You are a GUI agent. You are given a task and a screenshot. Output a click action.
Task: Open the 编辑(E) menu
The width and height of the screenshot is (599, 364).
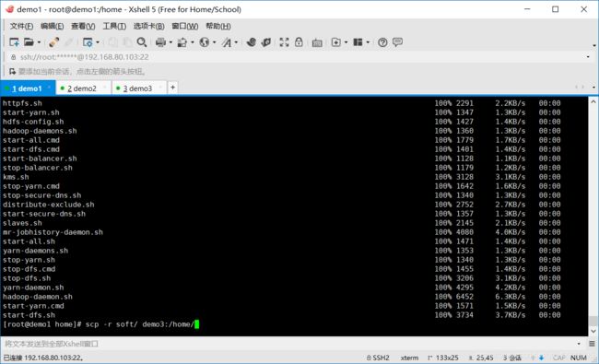[52, 26]
